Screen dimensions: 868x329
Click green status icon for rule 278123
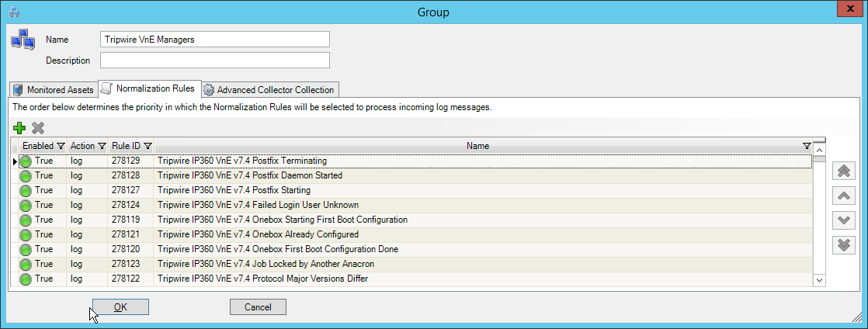pyautogui.click(x=26, y=265)
